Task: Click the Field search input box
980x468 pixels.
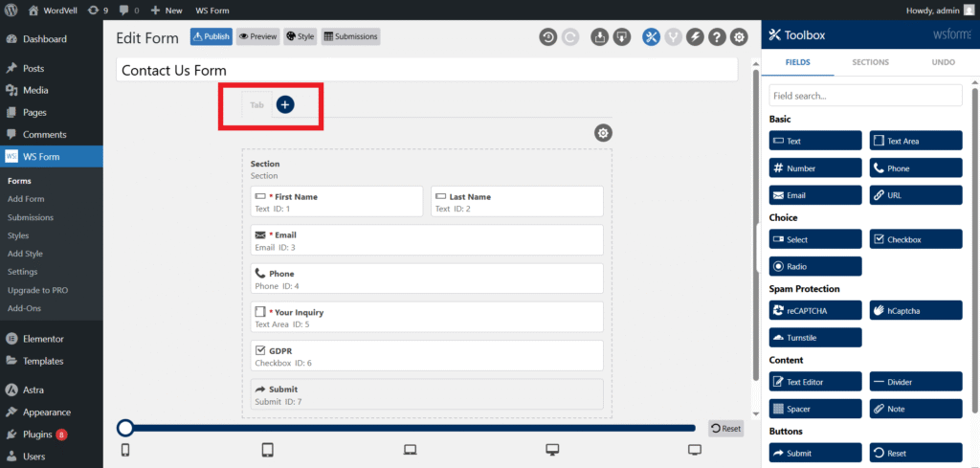Action: tap(865, 96)
